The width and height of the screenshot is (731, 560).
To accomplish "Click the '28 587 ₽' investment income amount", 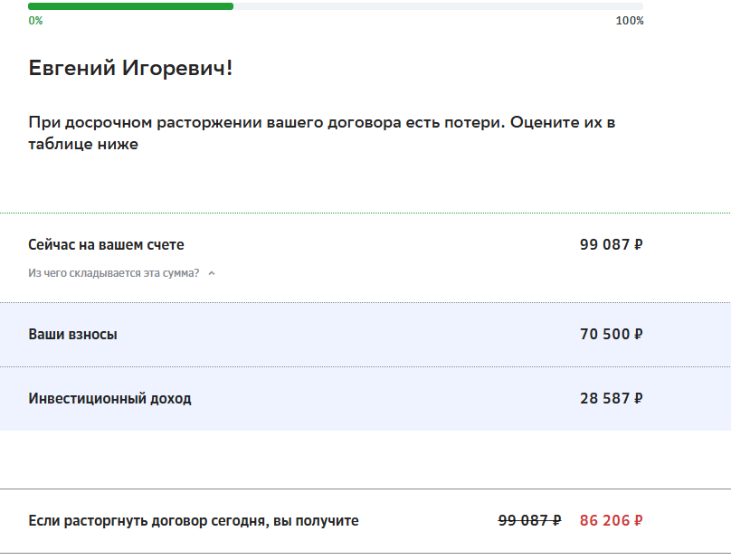I will coord(612,399).
